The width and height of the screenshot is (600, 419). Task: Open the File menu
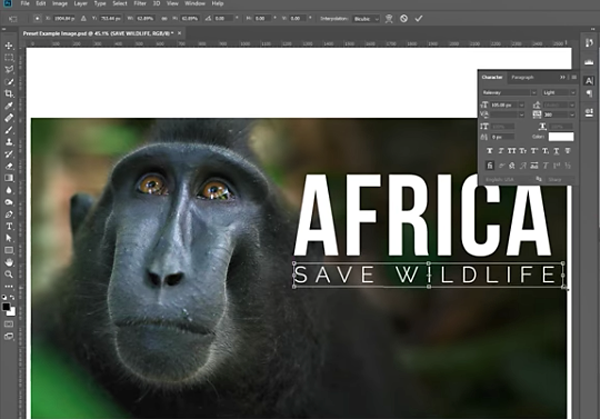[x=25, y=3]
